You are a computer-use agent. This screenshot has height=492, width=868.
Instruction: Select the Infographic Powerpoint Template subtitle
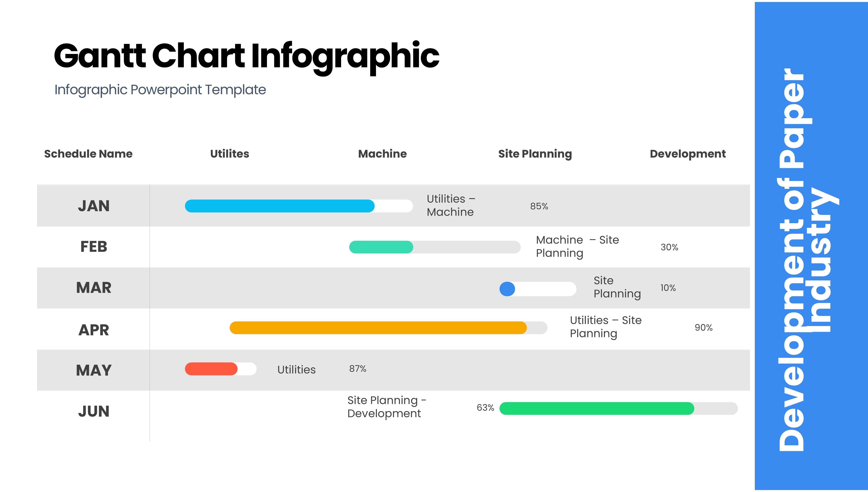[160, 90]
